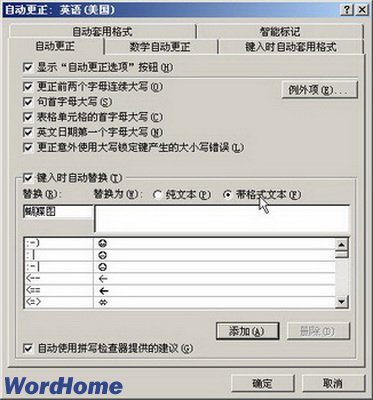
Task: Select the :-| replacement row
Action: (x=180, y=267)
